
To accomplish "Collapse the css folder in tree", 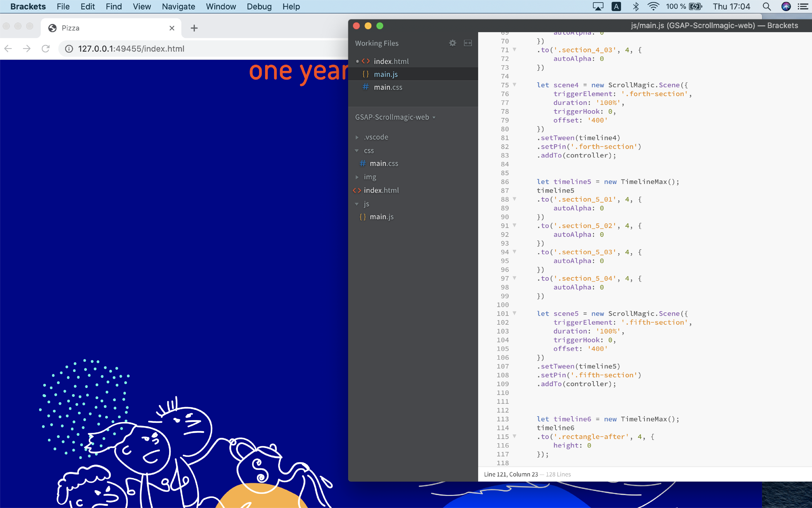I will [357, 151].
